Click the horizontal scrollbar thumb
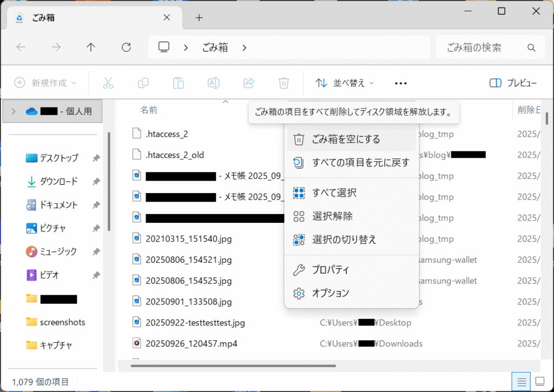The image size is (554, 392). 233,366
